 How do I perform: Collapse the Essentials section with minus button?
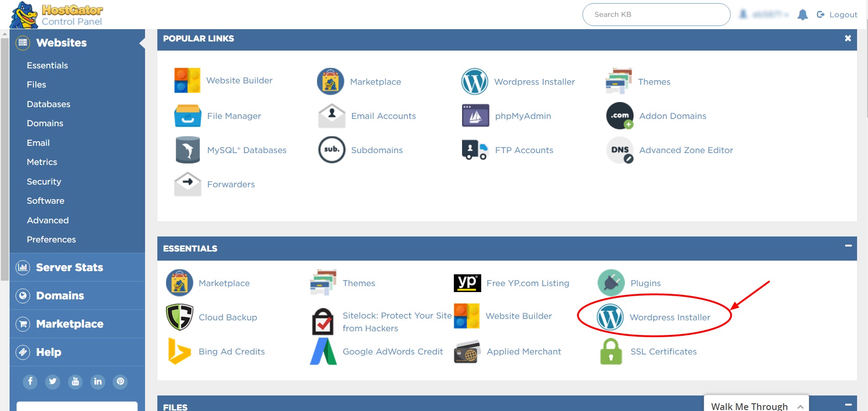pos(848,246)
